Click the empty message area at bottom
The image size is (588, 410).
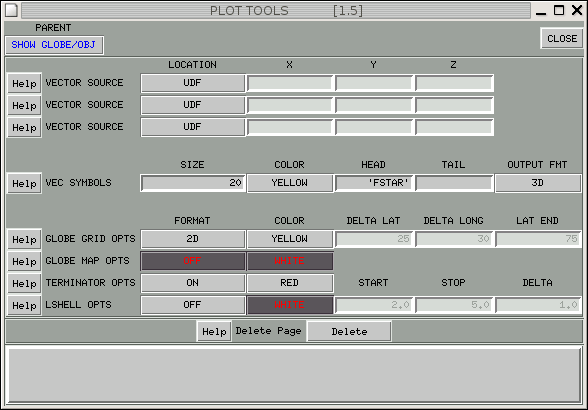[294, 375]
